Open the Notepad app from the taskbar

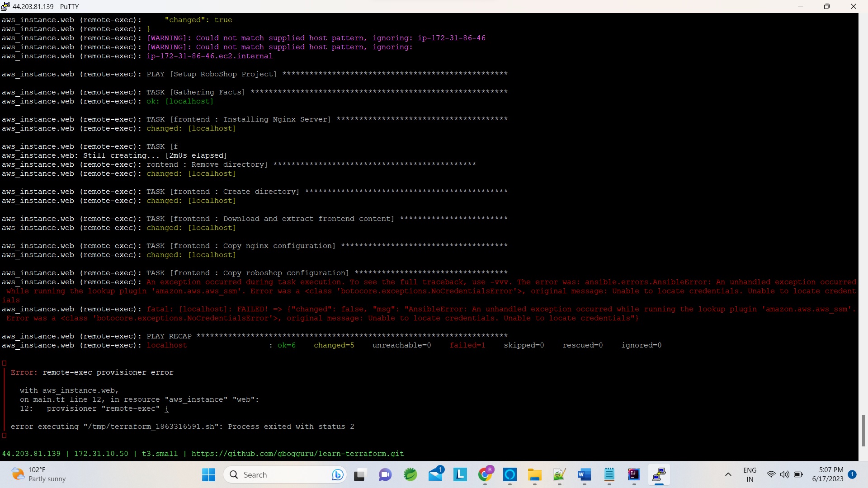pos(609,475)
